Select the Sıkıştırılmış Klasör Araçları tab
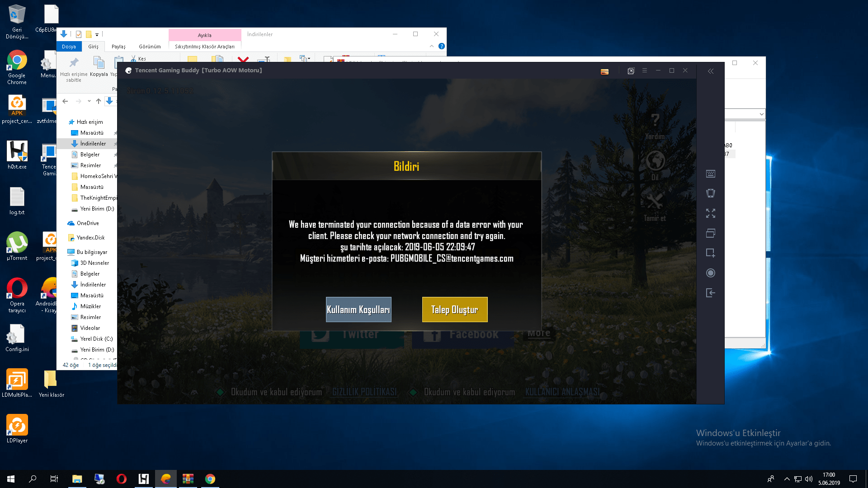Screen dimensions: 868x488 205,47
